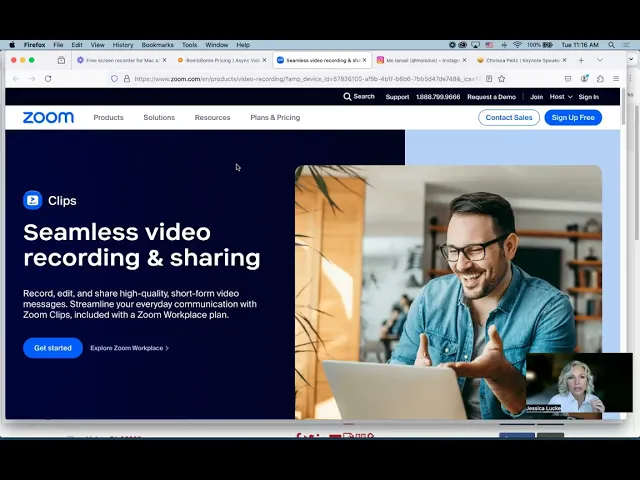This screenshot has width=640, height=480.
Task: Click the US flag input source icon
Action: coord(489,45)
